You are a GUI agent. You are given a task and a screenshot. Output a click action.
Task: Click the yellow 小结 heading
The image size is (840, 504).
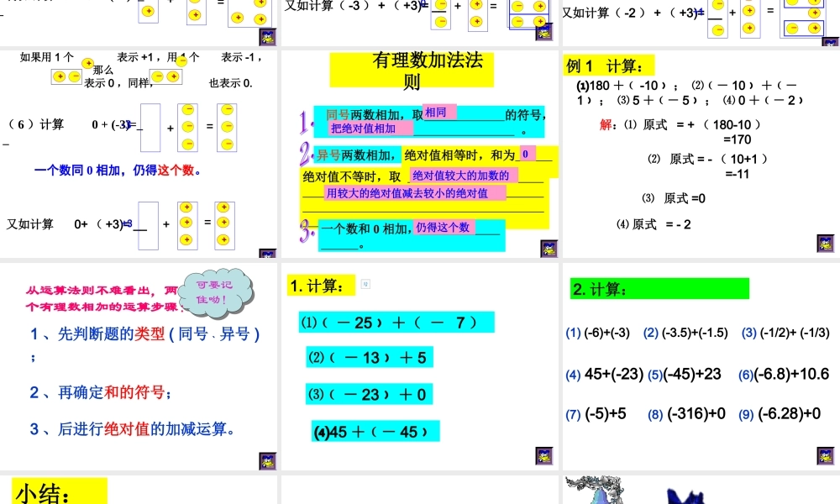pyautogui.click(x=60, y=491)
